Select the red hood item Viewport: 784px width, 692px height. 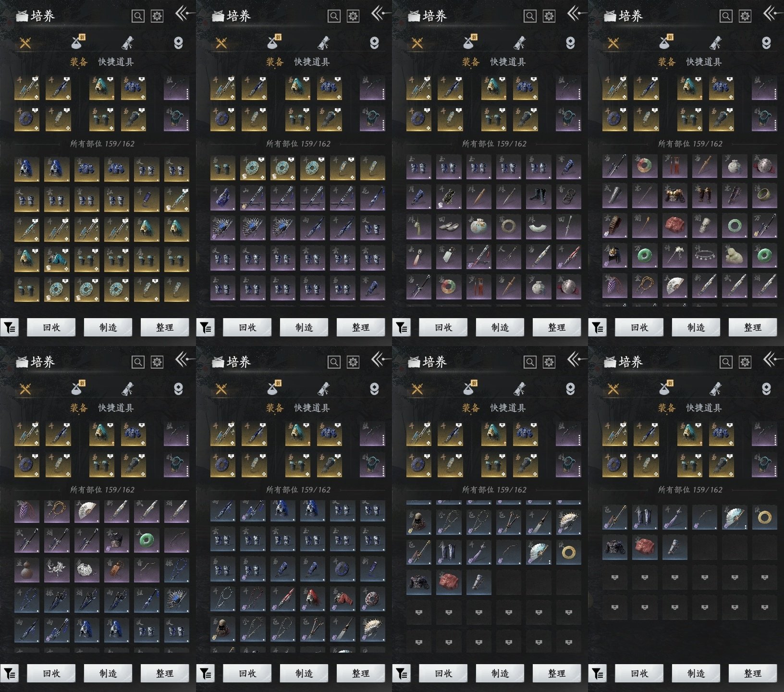click(x=313, y=599)
